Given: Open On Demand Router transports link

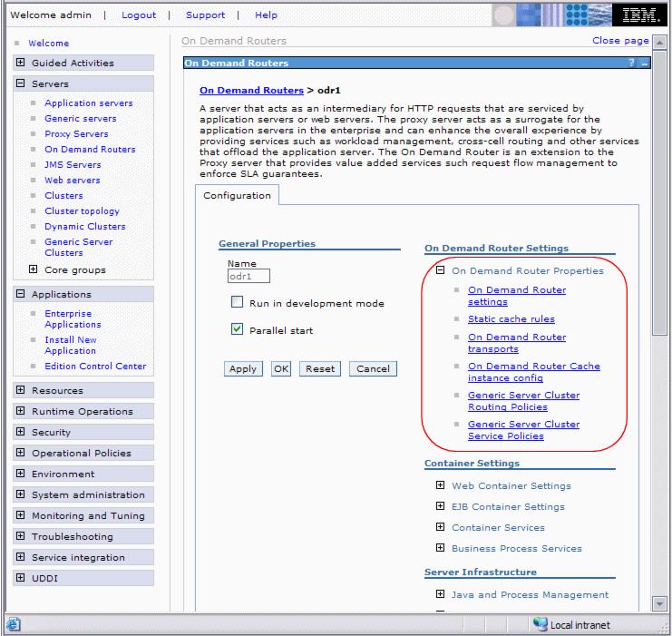Looking at the screenshot, I should [516, 343].
